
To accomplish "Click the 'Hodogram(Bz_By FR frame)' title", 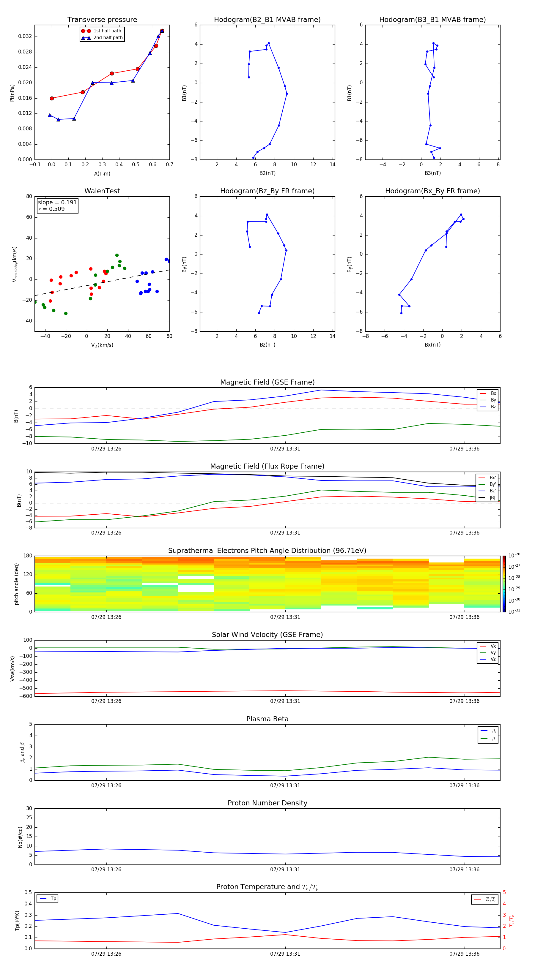I will point(267,191).
